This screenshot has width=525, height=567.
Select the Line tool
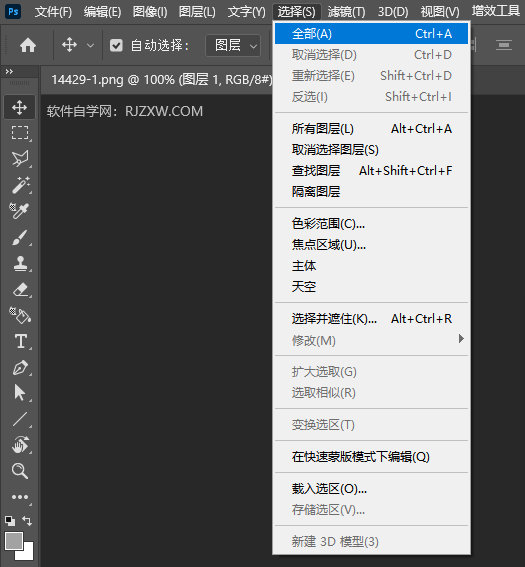[20, 419]
